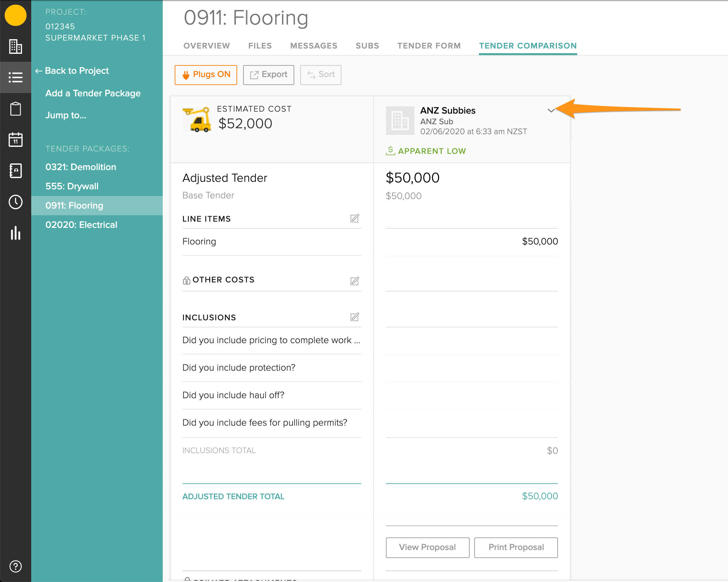
Task: Click the crane truck estimated cost icon
Action: click(x=197, y=120)
